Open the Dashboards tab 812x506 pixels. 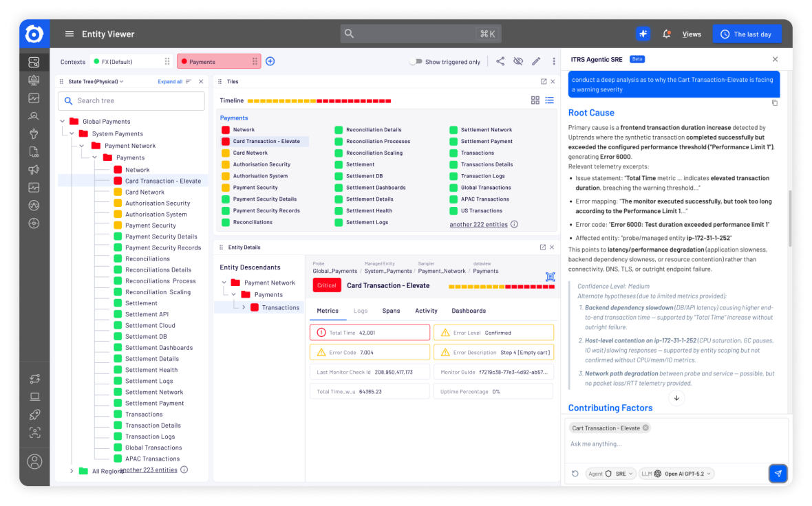coord(469,310)
